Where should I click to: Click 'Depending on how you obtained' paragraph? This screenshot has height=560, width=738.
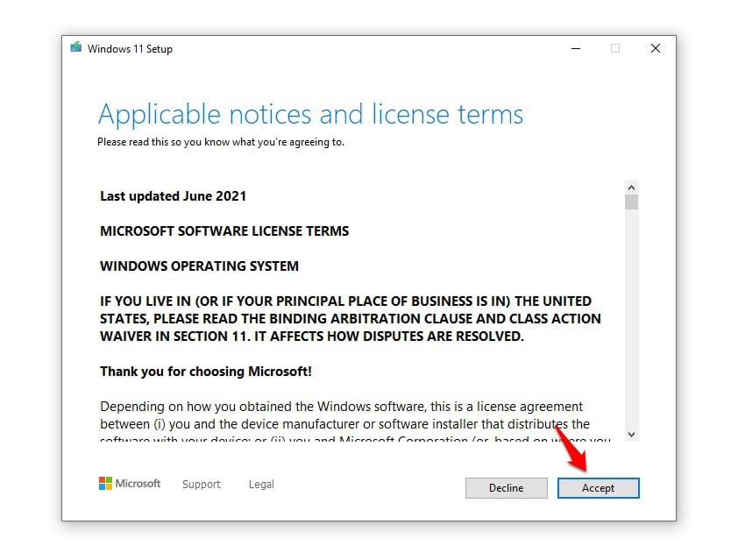[x=355, y=423]
